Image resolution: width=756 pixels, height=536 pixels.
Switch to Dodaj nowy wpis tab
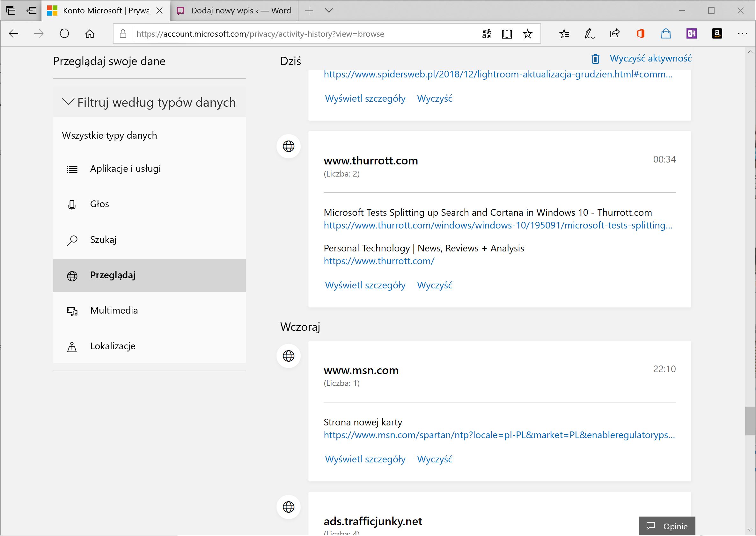[x=234, y=11]
